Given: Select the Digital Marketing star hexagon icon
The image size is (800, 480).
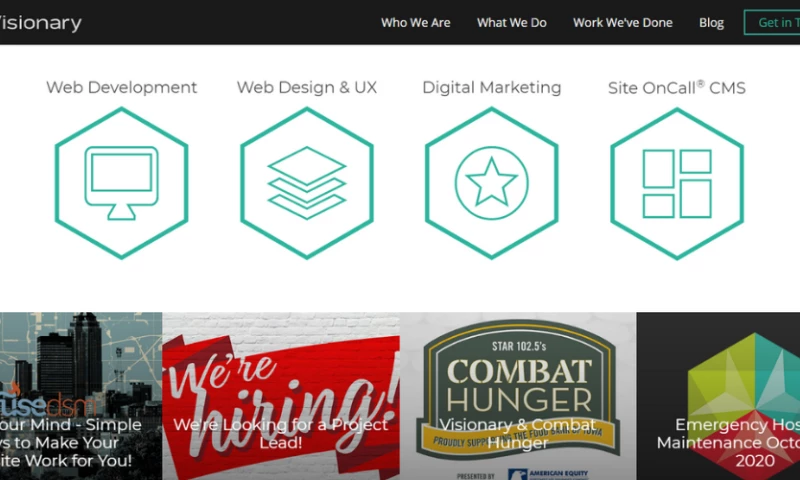Looking at the screenshot, I should (x=491, y=183).
